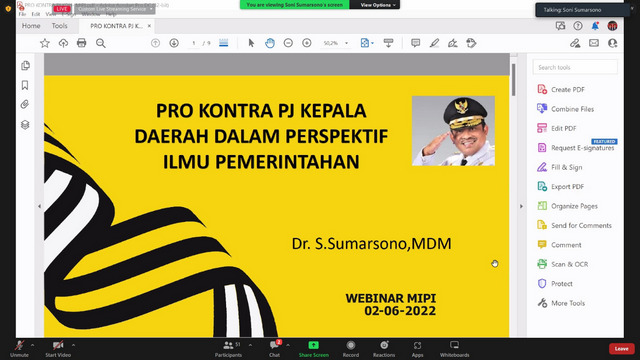Open Zoom Apps button
The width and height of the screenshot is (640, 360).
pyautogui.click(x=417, y=349)
